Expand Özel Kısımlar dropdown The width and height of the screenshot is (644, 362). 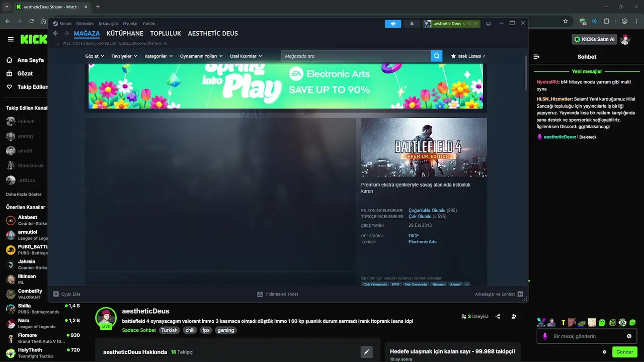point(246,56)
